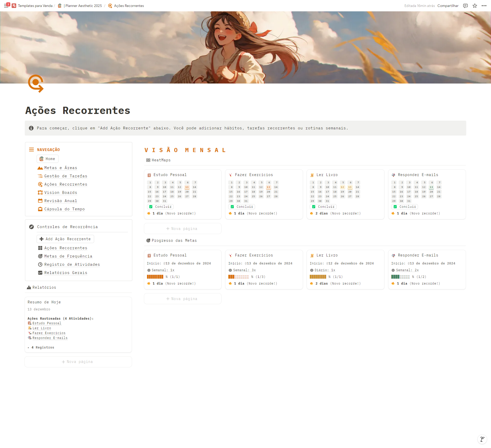Screen dimensions: 491x448
Task: Click the Metas e Áreas mountain icon
Action: click(40, 168)
